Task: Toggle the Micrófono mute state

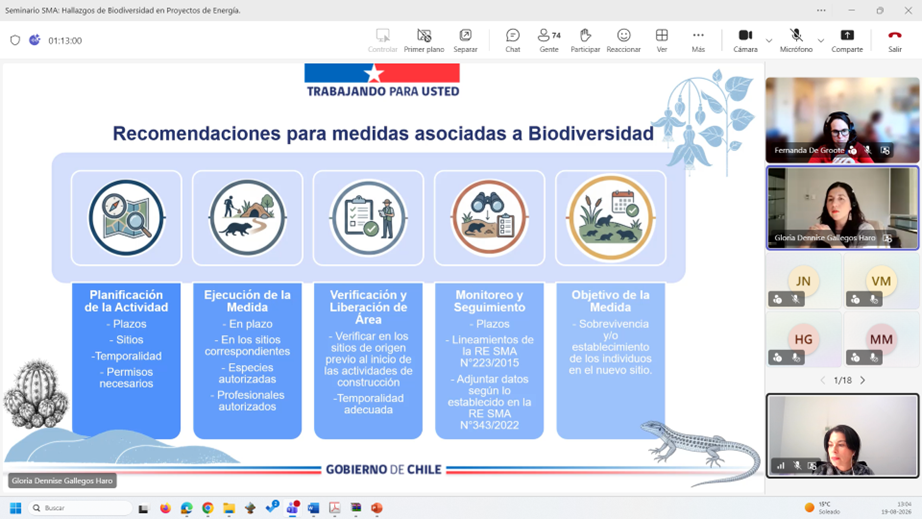Action: tap(796, 41)
